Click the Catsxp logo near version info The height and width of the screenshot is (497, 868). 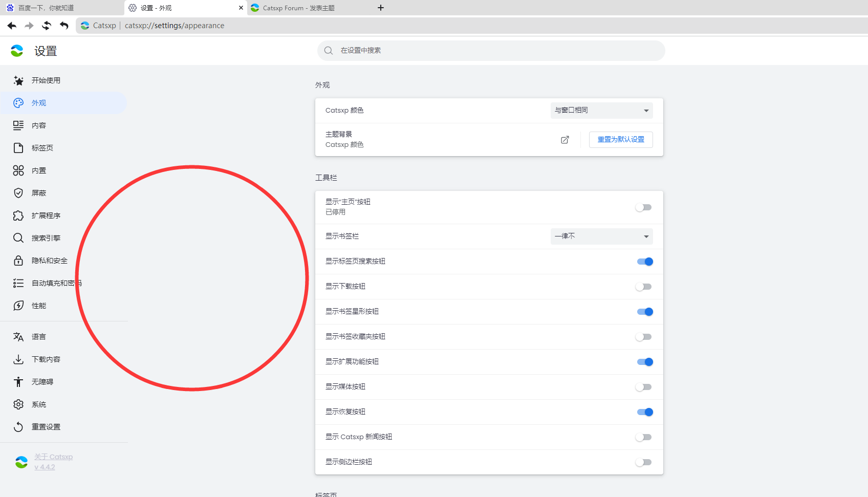[21, 462]
